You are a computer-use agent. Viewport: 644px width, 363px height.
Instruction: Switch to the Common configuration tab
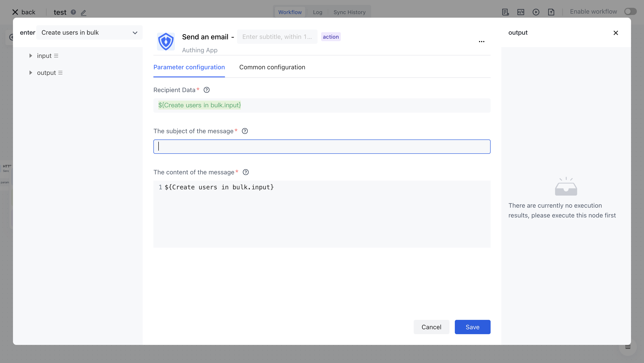pyautogui.click(x=272, y=67)
